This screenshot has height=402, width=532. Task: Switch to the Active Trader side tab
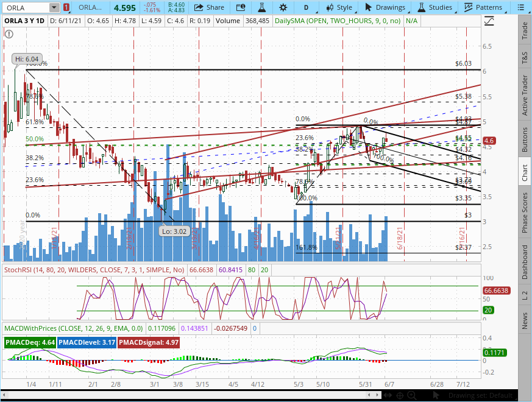click(x=525, y=96)
